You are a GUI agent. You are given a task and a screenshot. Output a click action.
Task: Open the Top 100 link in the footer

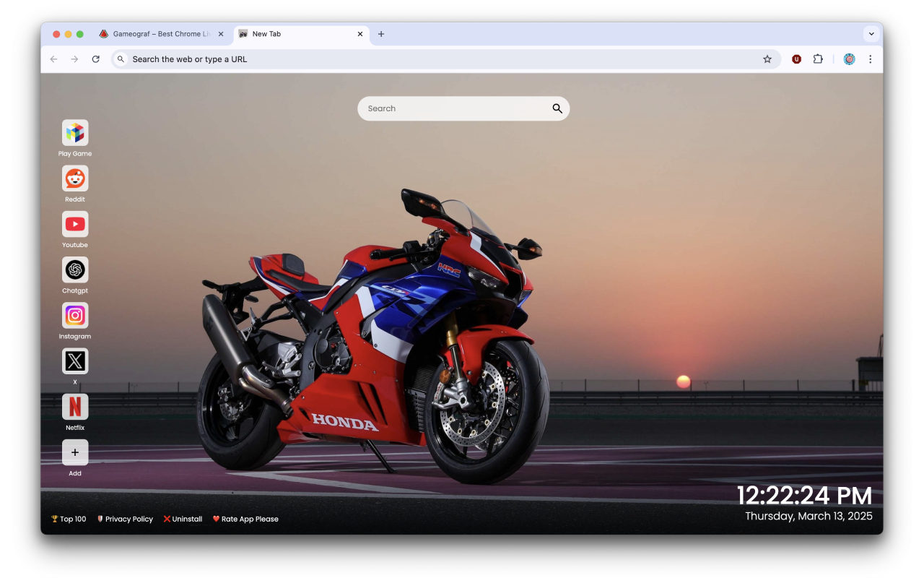click(68, 519)
